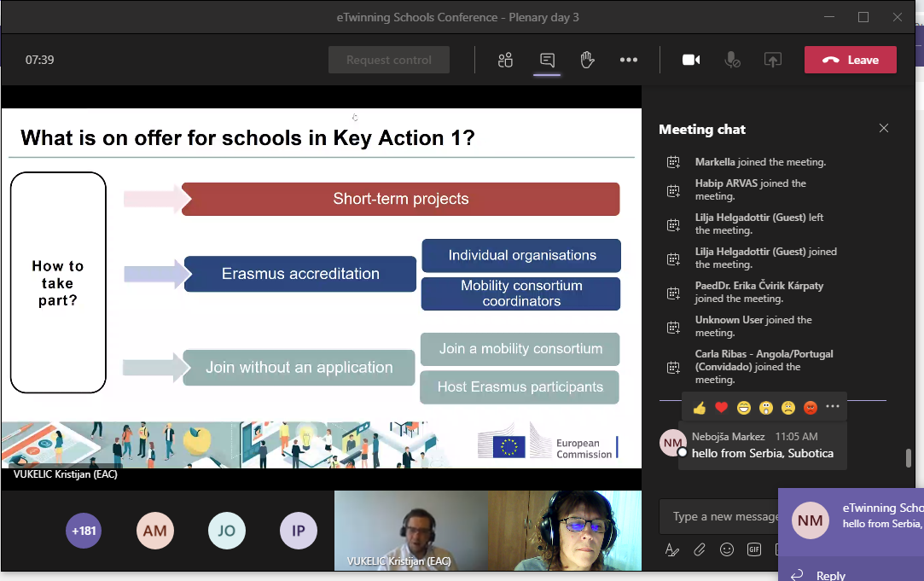Click in the Type a new message field
924x581 pixels.
721,516
